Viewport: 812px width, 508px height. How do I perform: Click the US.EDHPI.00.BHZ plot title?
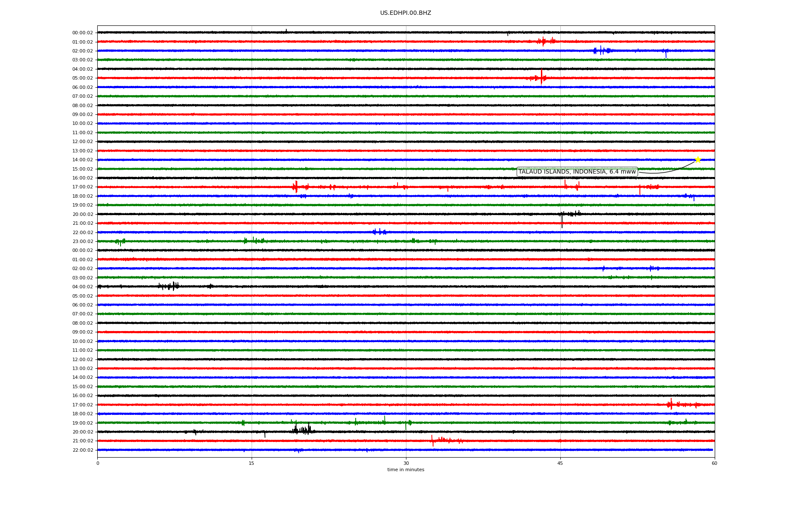(406, 13)
